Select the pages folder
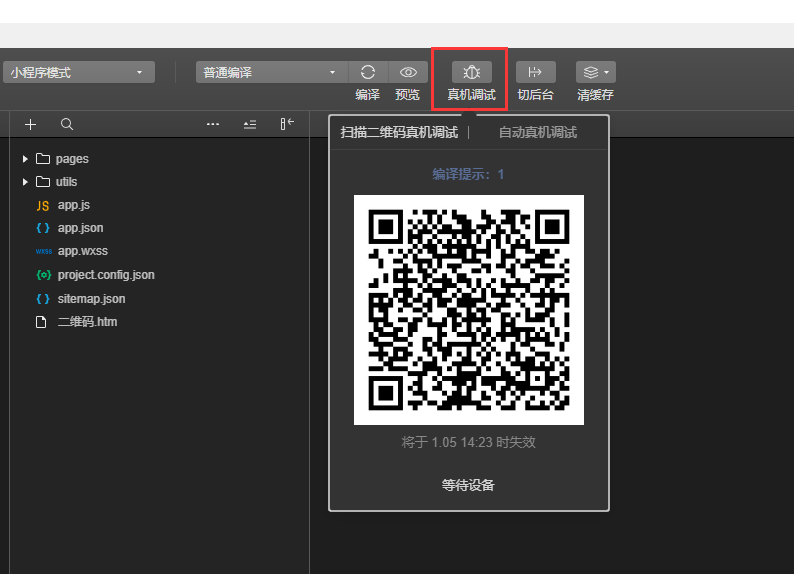The height and width of the screenshot is (574, 794). point(72,159)
